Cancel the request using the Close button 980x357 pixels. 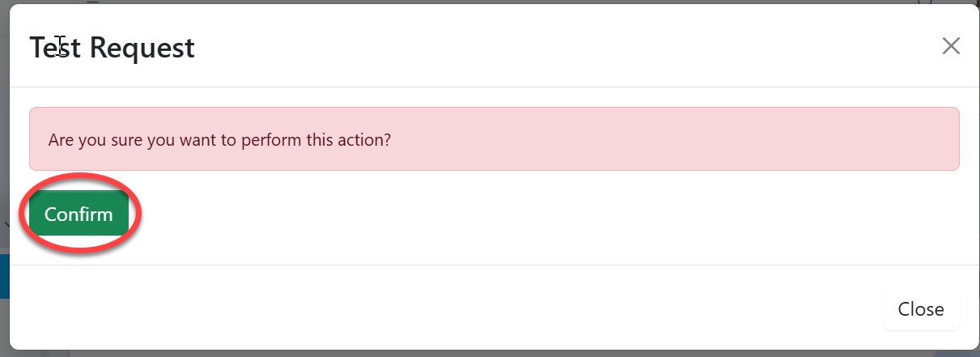coord(920,309)
